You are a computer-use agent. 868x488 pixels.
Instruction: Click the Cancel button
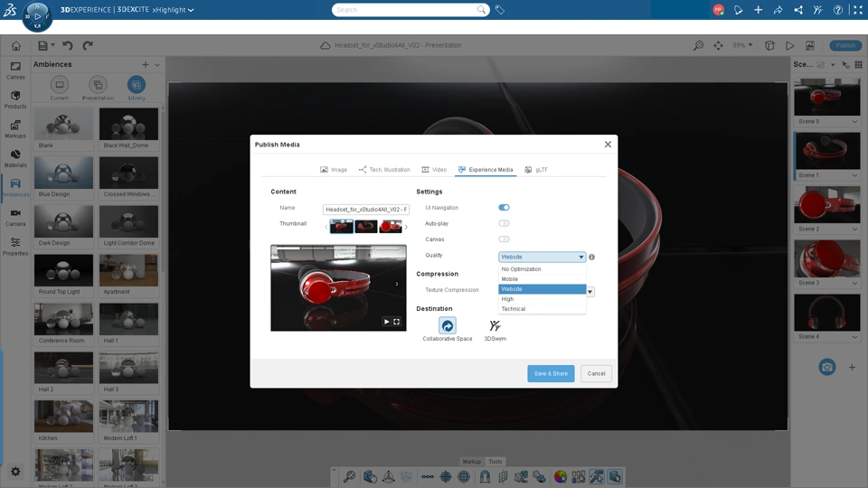pos(596,373)
